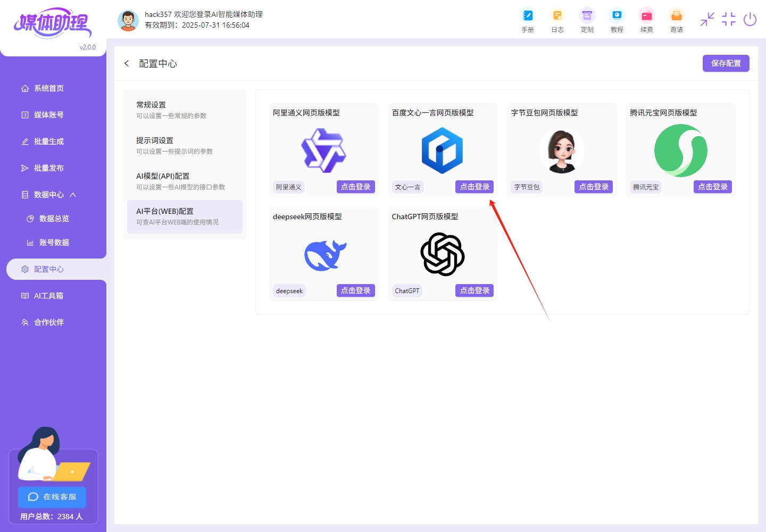This screenshot has width=766, height=532.
Task: Click the deepseek whale logo
Action: click(325, 254)
